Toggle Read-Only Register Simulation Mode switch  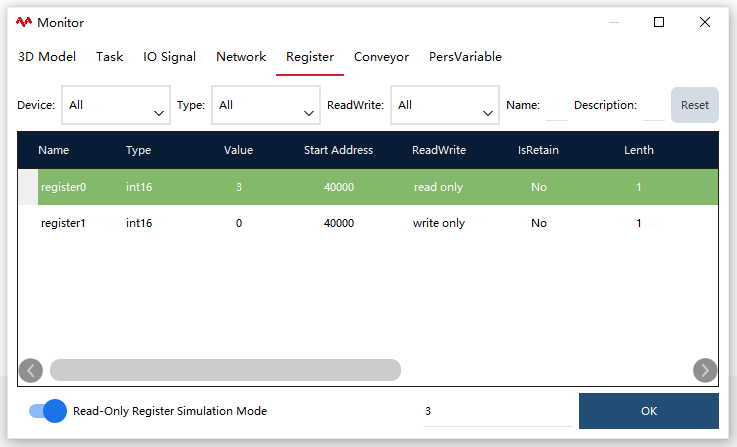(x=47, y=411)
